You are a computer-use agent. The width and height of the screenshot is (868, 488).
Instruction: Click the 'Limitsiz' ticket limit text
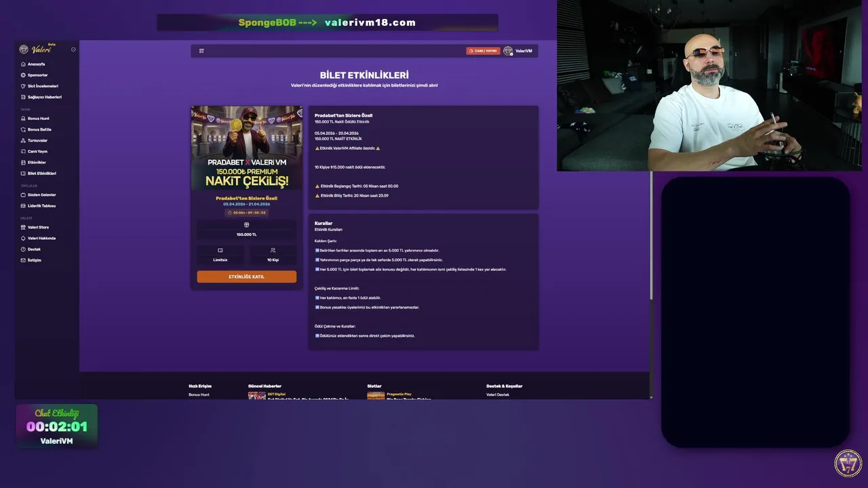point(220,260)
